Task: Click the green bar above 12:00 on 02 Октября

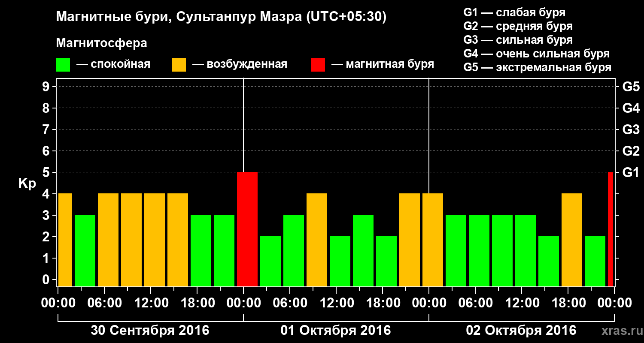Action: tap(526, 250)
